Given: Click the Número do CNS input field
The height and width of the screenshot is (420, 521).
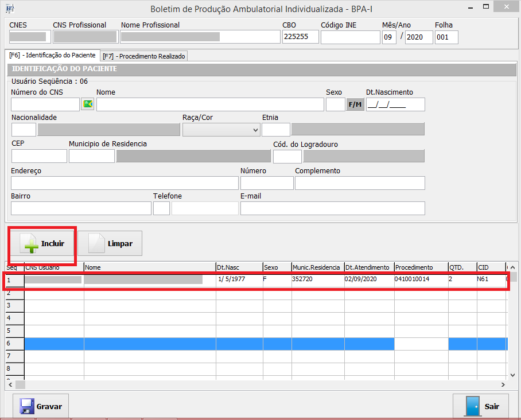Looking at the screenshot, I should pyautogui.click(x=45, y=104).
